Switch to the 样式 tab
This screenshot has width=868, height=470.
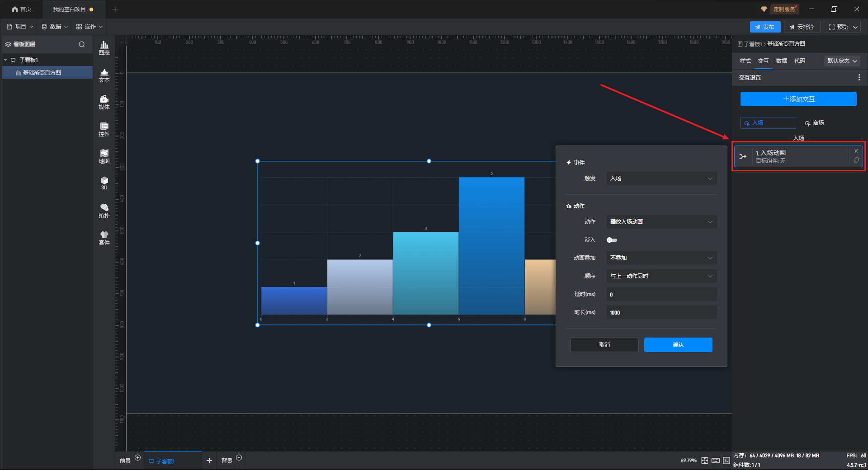point(745,61)
